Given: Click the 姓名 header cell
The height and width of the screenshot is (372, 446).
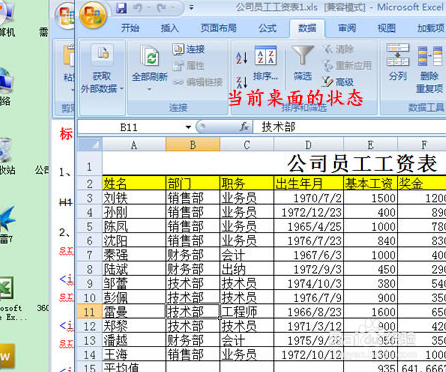Looking at the screenshot, I should (134, 183).
